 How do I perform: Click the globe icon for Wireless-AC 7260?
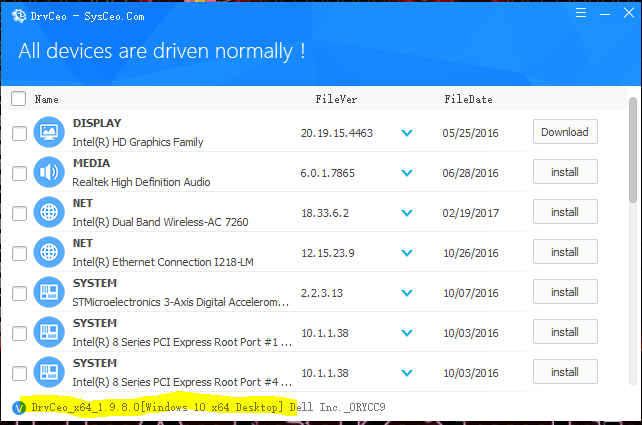click(49, 212)
